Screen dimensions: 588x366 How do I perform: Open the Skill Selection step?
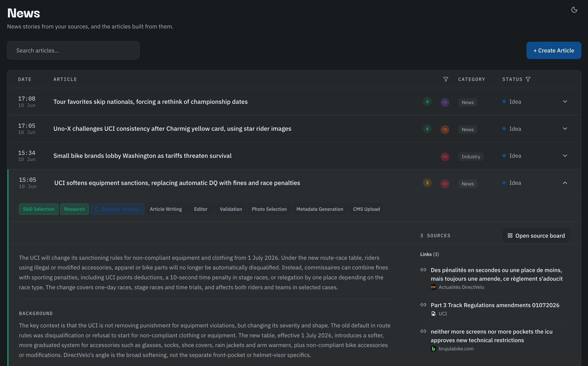[39, 209]
